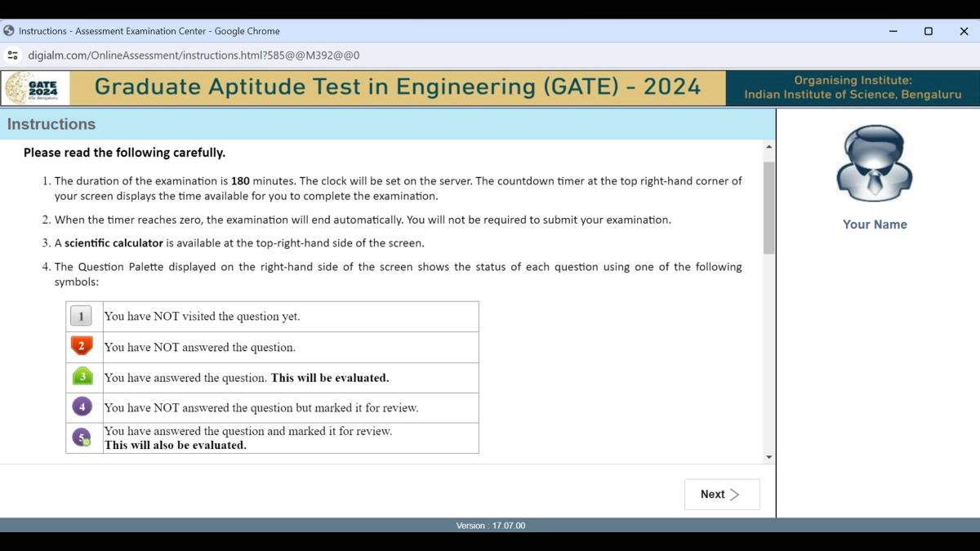Click the green 'answered' status icon 3

tap(82, 376)
